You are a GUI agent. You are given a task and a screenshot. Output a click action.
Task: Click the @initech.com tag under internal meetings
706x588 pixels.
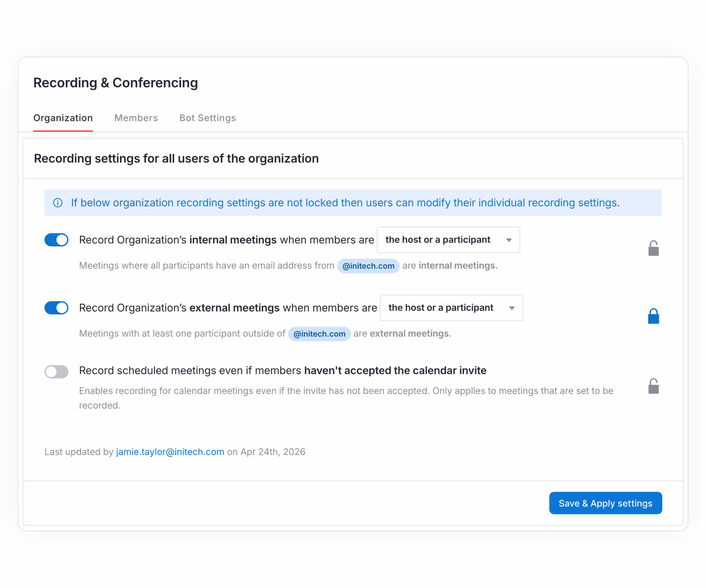(368, 266)
